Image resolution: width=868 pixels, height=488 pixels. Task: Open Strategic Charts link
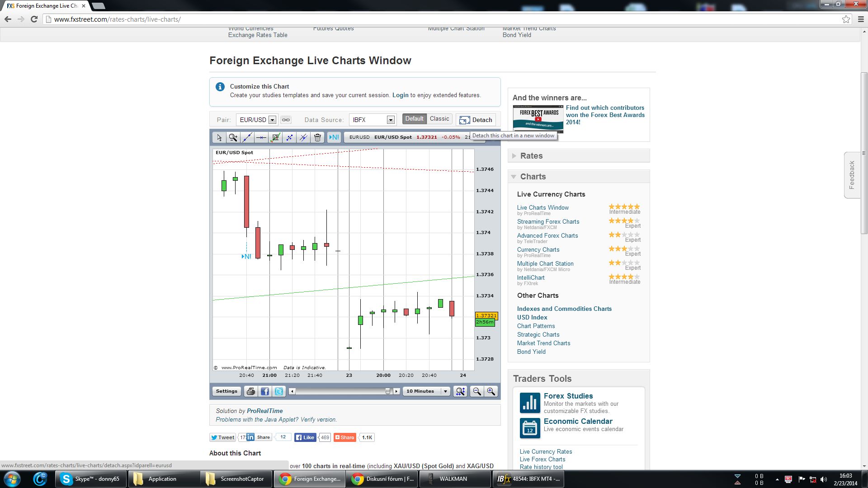point(538,335)
